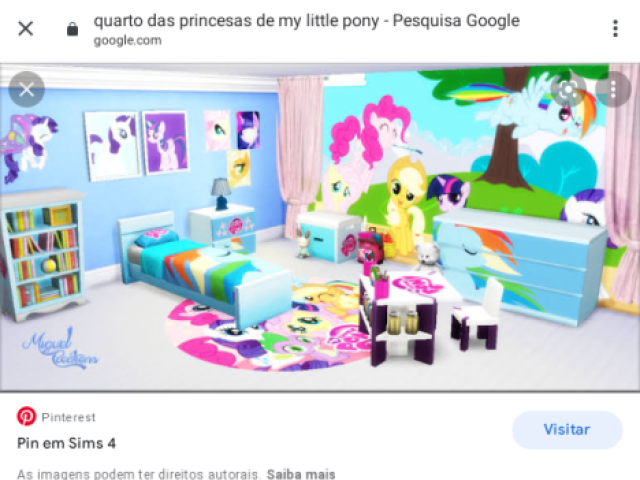Open image options three-dot button on picture
640x480 pixels.
click(x=613, y=90)
